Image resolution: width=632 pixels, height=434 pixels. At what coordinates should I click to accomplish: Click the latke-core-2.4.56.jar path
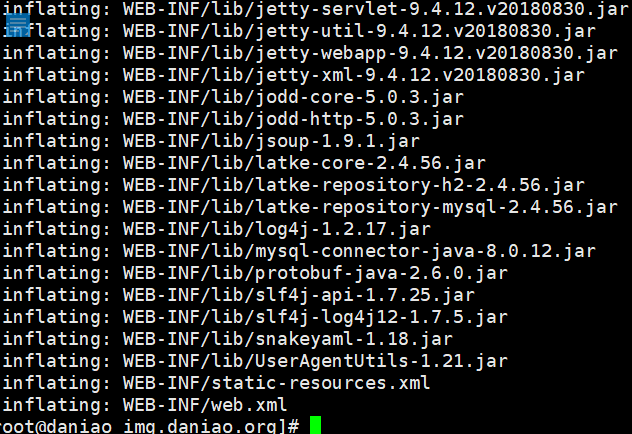point(304,163)
